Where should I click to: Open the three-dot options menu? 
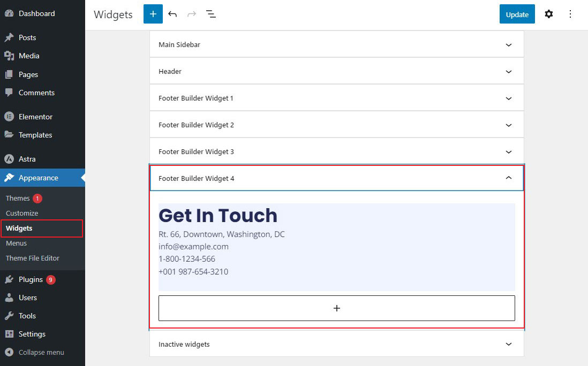pos(570,14)
